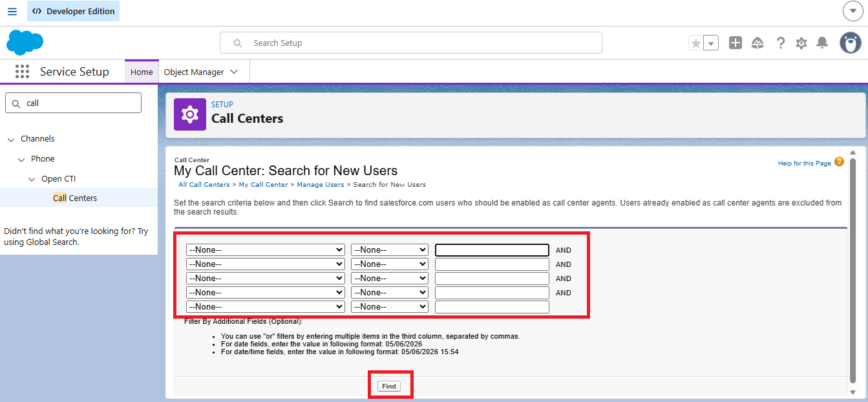This screenshot has width=868, height=402.
Task: Open the Help question mark icon
Action: click(781, 43)
